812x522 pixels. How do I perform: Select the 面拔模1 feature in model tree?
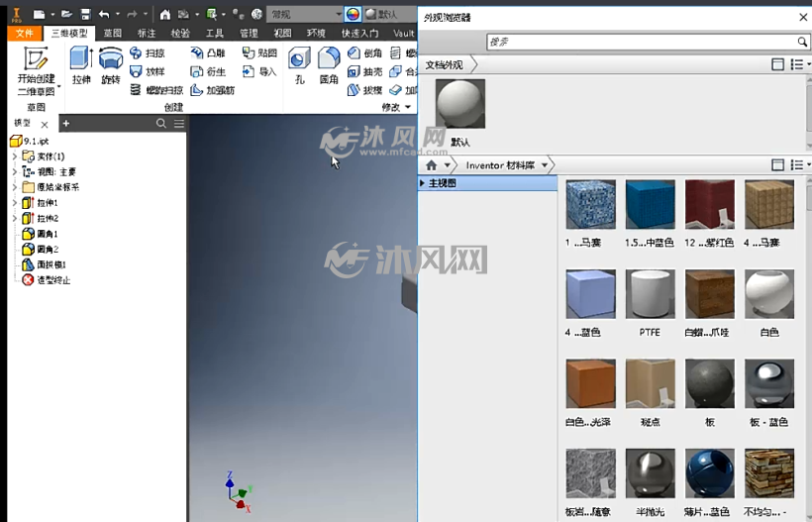[45, 264]
